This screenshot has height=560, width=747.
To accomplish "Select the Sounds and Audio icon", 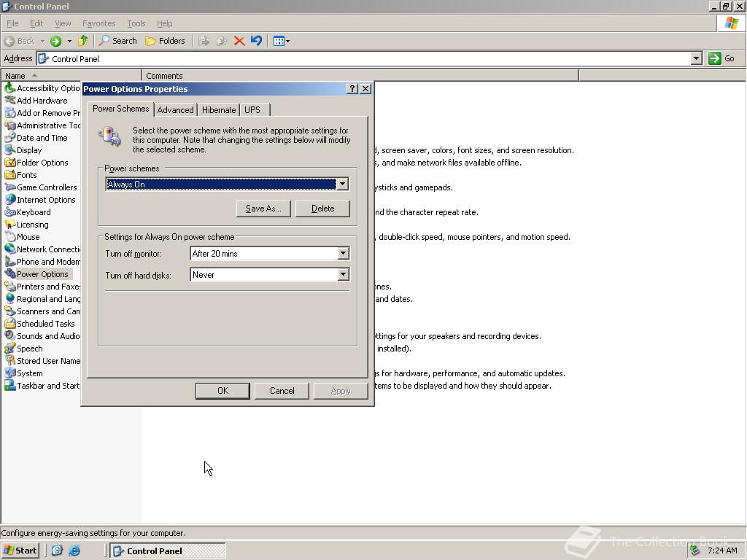I will [10, 335].
